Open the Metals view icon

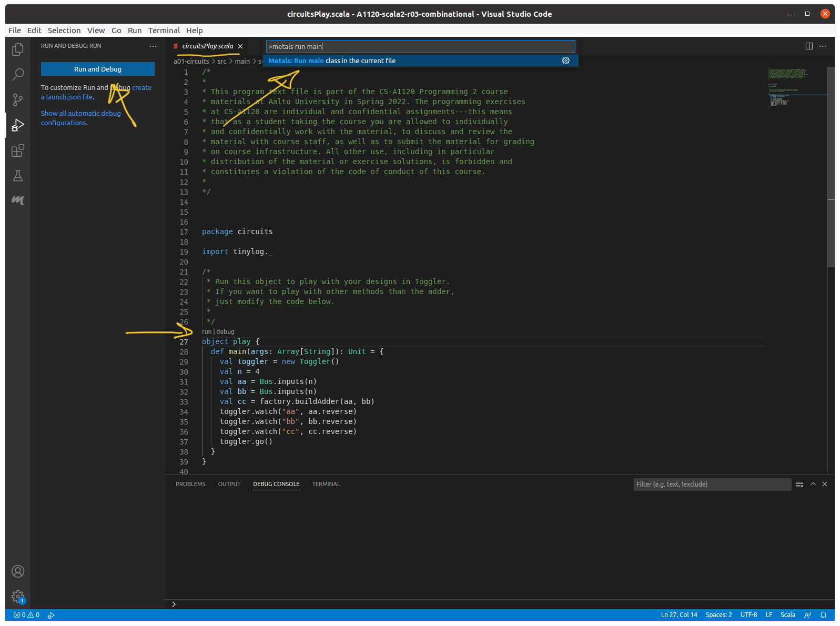18,200
